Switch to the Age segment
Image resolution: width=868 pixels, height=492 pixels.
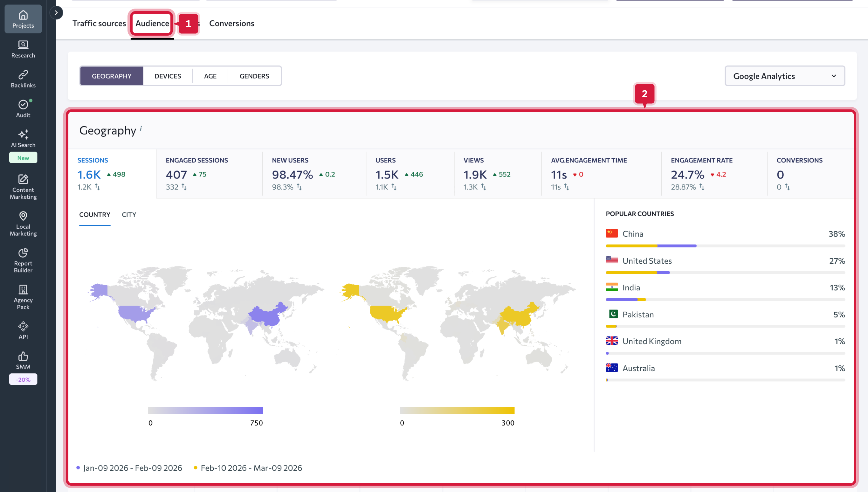[210, 76]
